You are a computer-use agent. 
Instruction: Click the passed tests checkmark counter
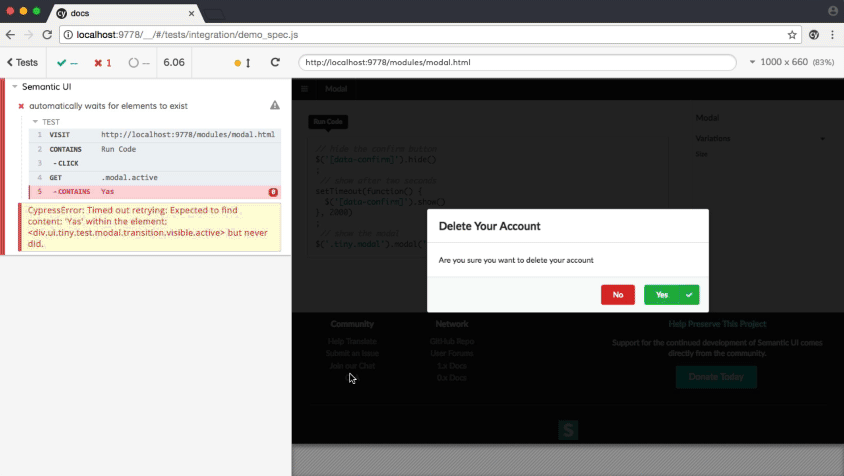click(67, 63)
